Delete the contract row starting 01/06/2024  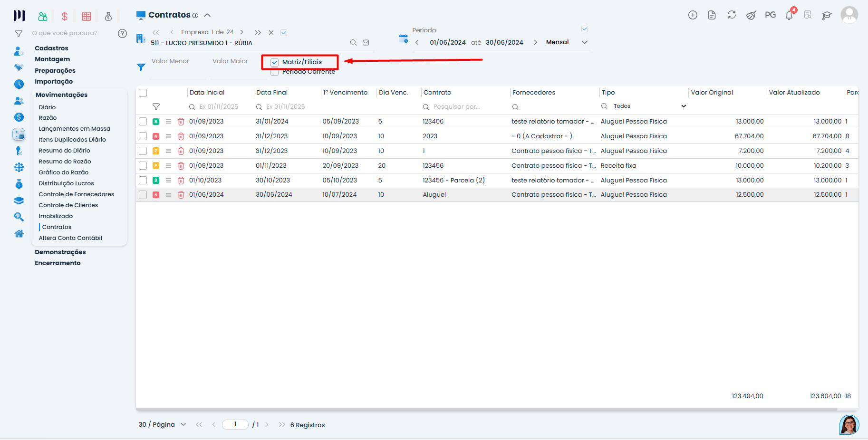tap(181, 195)
